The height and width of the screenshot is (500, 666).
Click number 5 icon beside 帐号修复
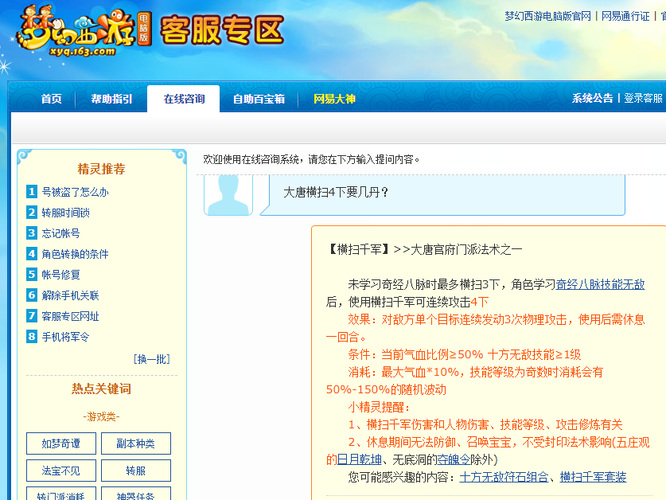tap(32, 275)
